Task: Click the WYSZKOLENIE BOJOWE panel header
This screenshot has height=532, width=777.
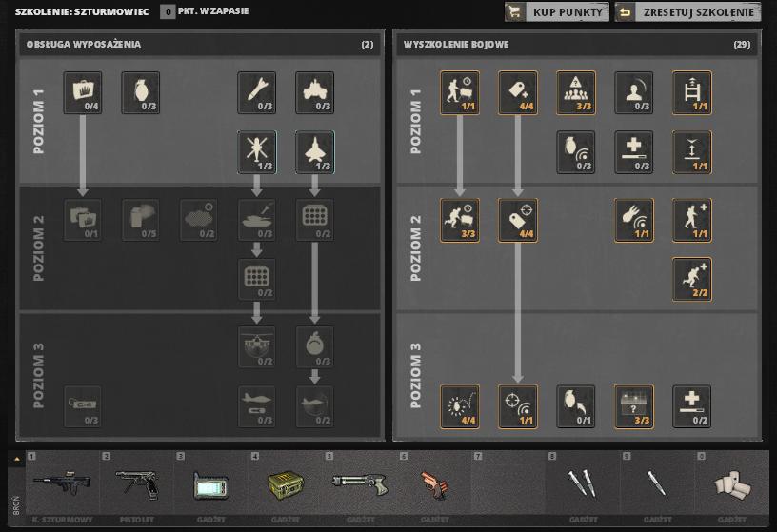Action: coord(577,44)
